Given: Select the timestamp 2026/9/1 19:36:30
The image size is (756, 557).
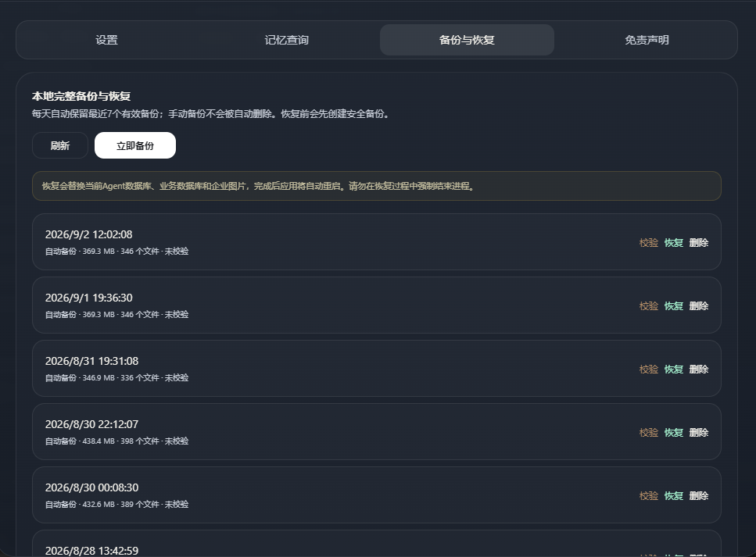Looking at the screenshot, I should pyautogui.click(x=88, y=298).
